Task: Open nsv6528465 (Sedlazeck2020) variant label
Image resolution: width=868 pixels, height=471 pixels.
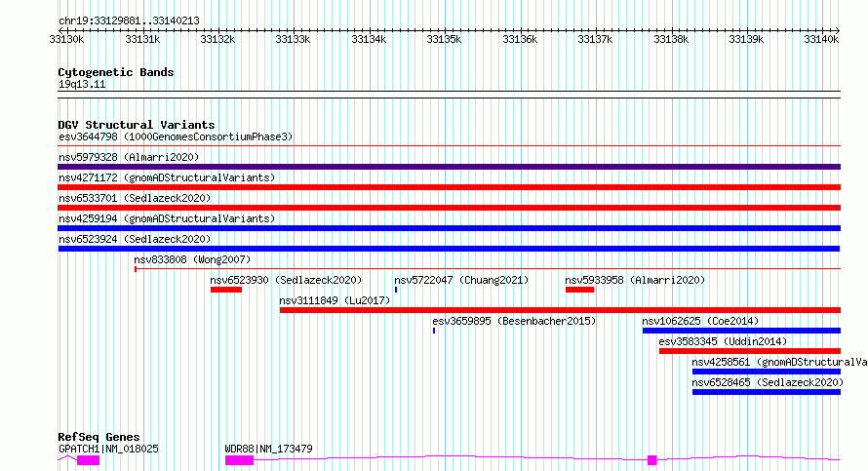Action: coord(768,382)
